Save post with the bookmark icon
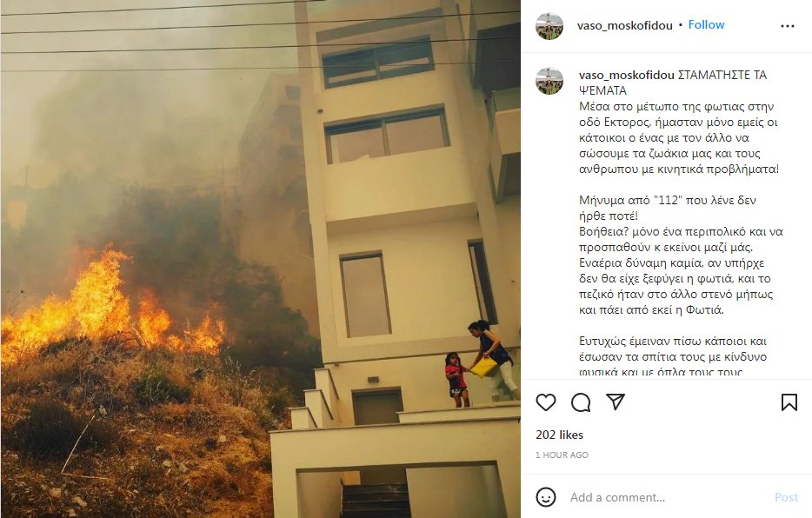812x518 pixels. pos(789,402)
